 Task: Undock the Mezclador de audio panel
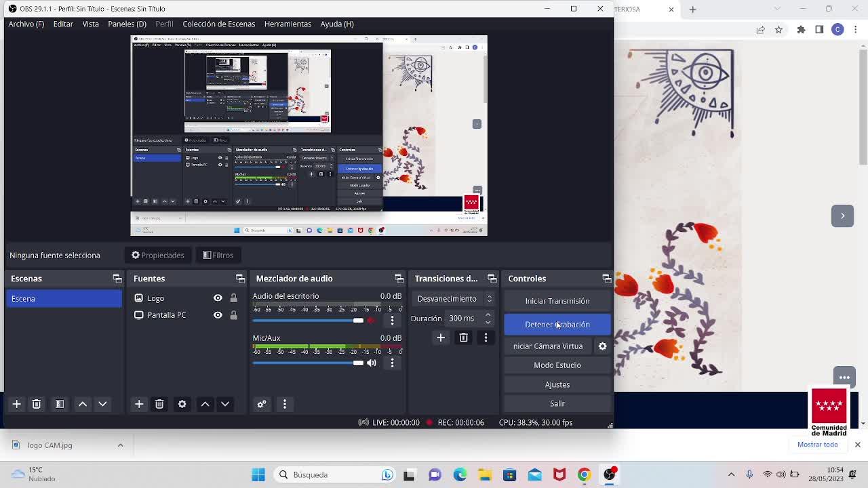399,279
